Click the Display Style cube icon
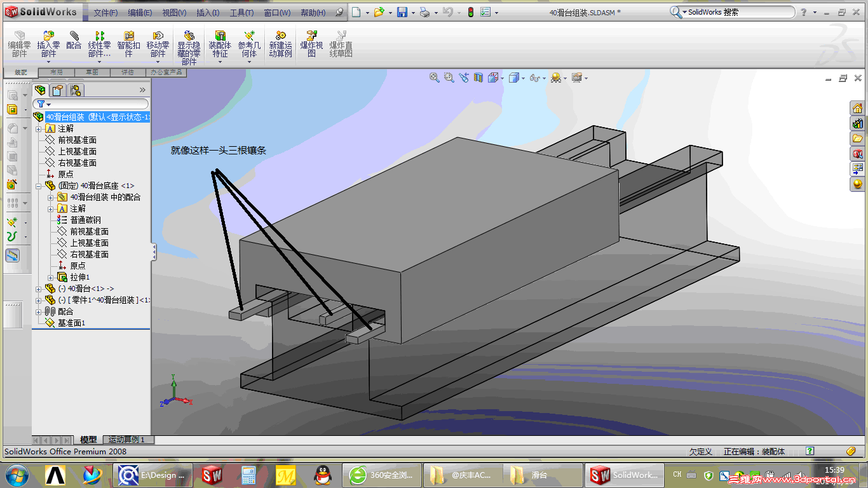This screenshot has height=488, width=868. pos(514,78)
